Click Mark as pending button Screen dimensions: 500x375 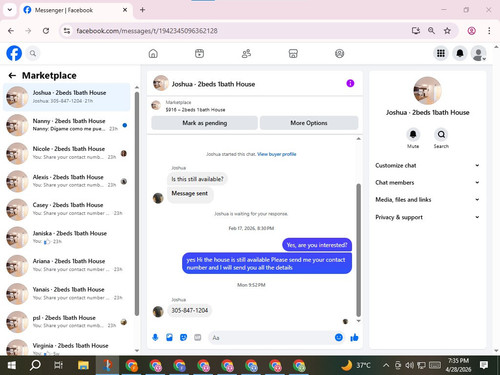click(x=204, y=123)
